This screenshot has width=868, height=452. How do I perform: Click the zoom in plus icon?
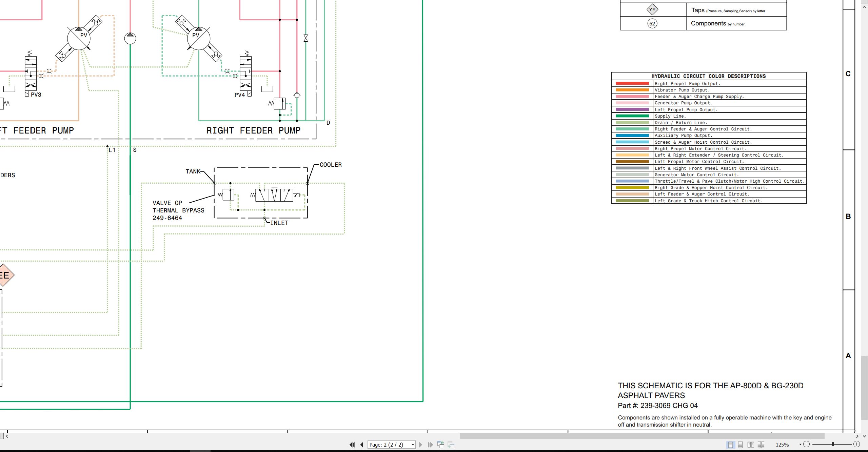[x=856, y=444]
